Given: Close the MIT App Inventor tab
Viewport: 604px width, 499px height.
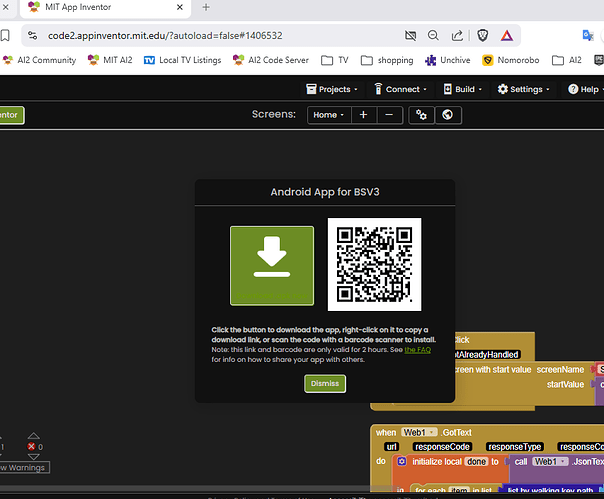Looking at the screenshot, I should tap(180, 7).
